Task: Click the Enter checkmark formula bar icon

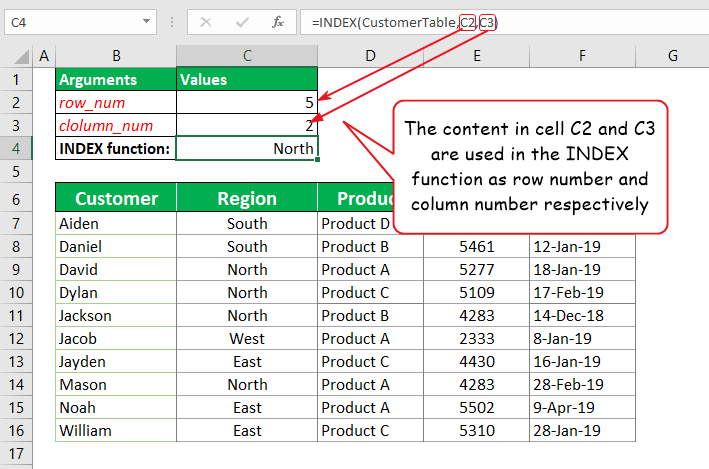Action: pyautogui.click(x=242, y=22)
